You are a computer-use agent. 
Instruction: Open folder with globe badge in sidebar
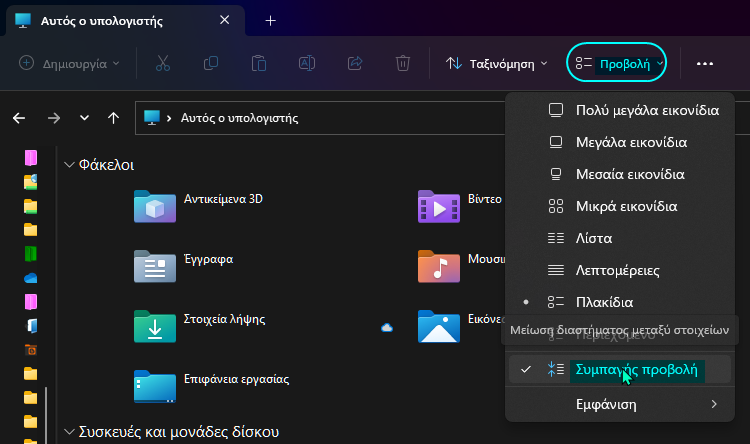pyautogui.click(x=31, y=182)
